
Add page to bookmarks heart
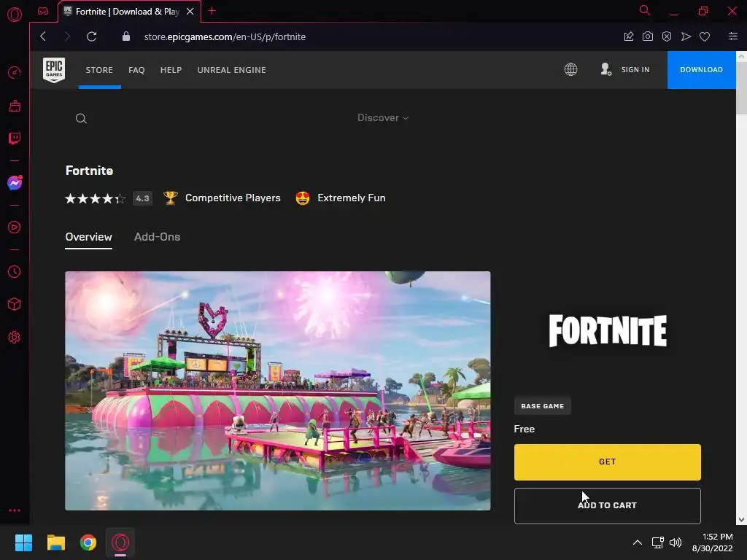point(705,36)
